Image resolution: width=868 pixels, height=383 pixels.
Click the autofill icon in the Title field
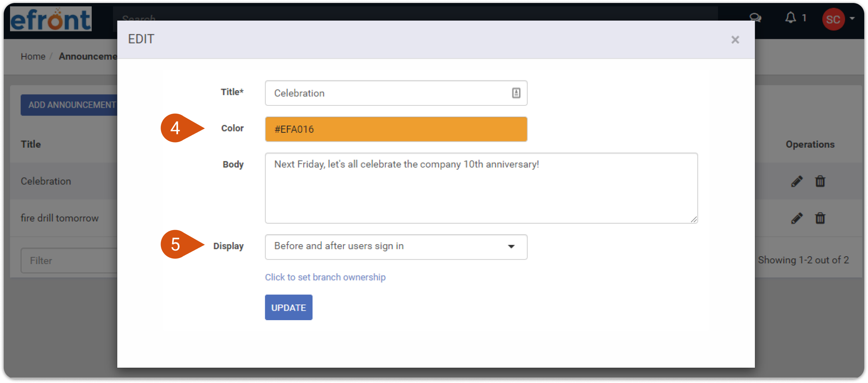click(x=516, y=93)
